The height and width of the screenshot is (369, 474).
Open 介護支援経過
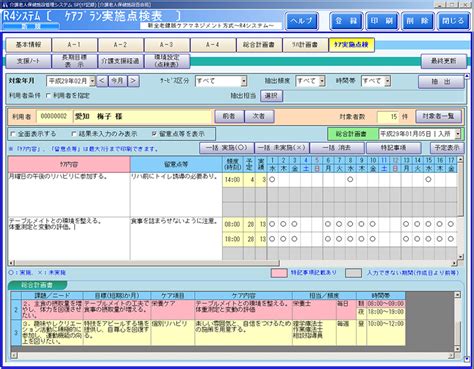[x=121, y=61]
